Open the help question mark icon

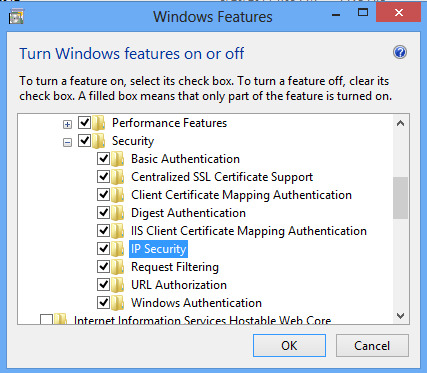[400, 52]
